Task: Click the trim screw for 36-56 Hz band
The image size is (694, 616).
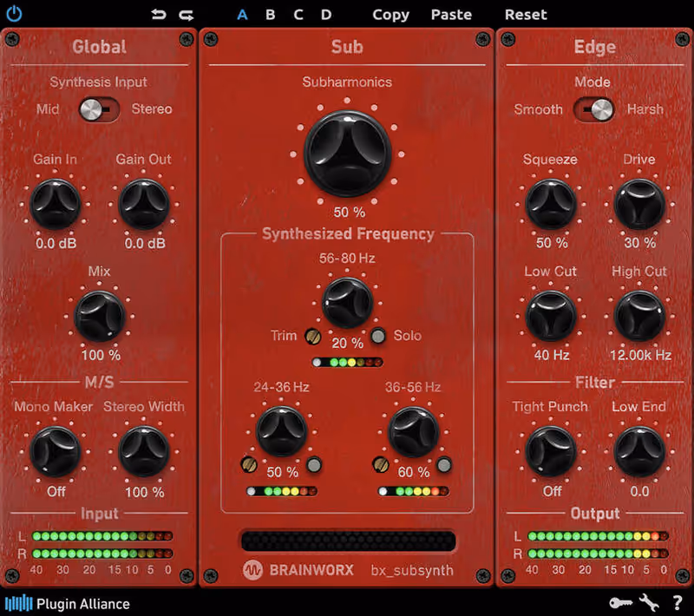Action: [381, 465]
